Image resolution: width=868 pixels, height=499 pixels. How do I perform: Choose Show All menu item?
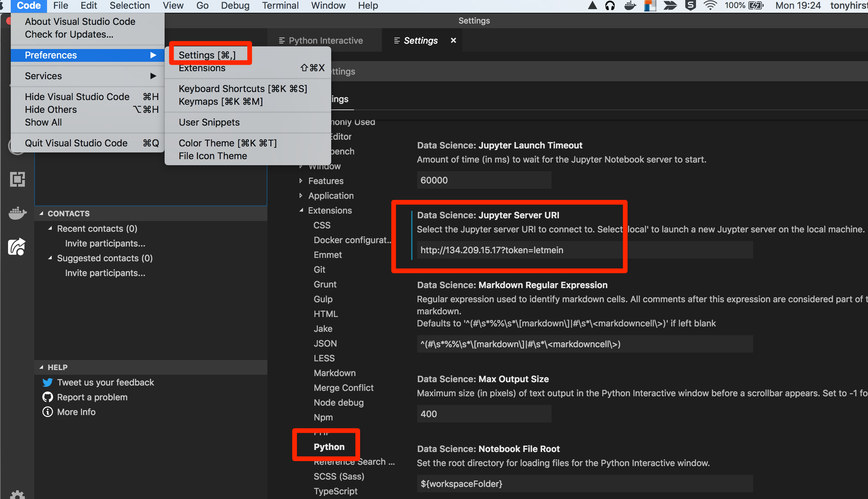(x=87, y=122)
